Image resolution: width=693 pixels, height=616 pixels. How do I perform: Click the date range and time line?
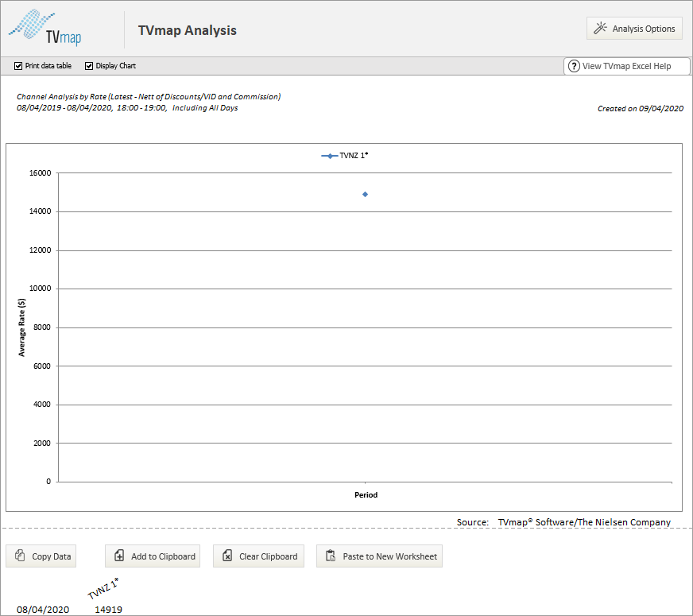[x=127, y=108]
